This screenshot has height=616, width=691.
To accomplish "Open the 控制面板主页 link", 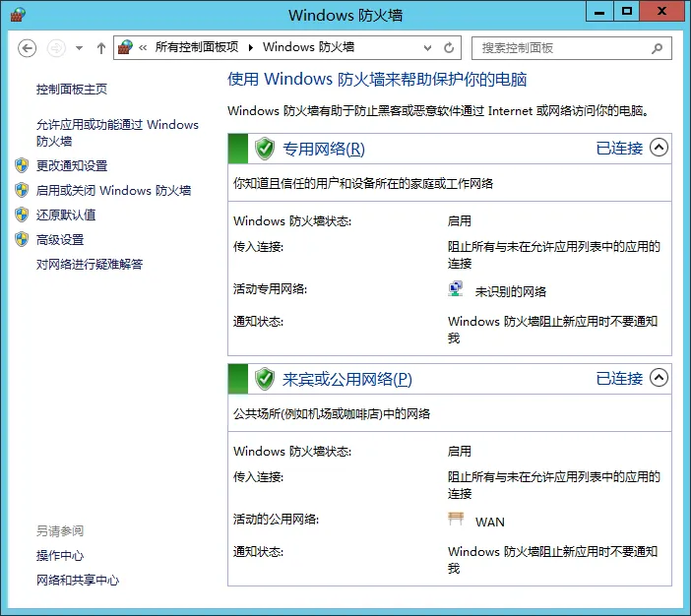I will (72, 89).
